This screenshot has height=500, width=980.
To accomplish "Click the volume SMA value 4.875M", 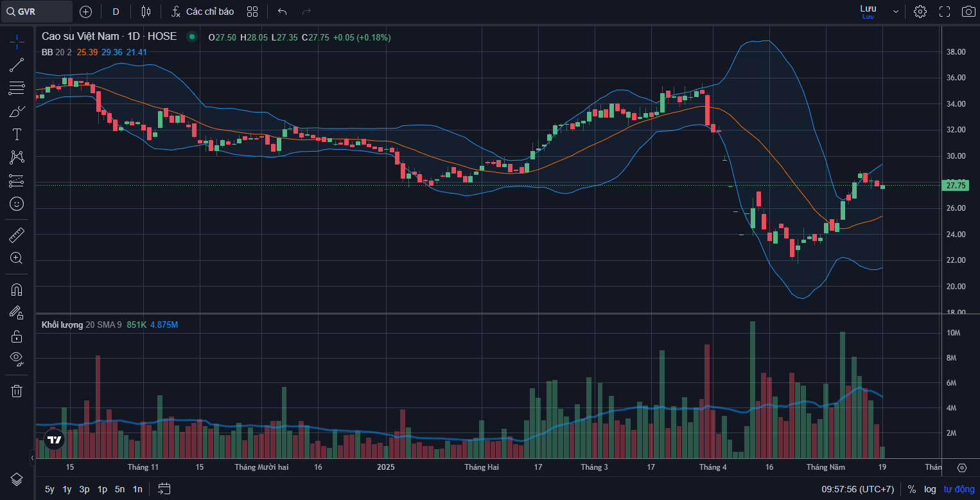I will tap(164, 325).
